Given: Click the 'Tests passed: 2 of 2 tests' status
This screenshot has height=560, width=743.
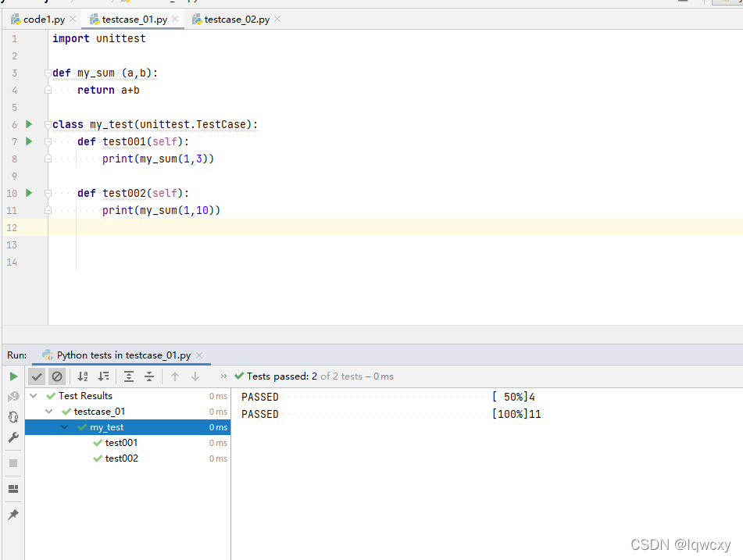Looking at the screenshot, I should tap(320, 376).
